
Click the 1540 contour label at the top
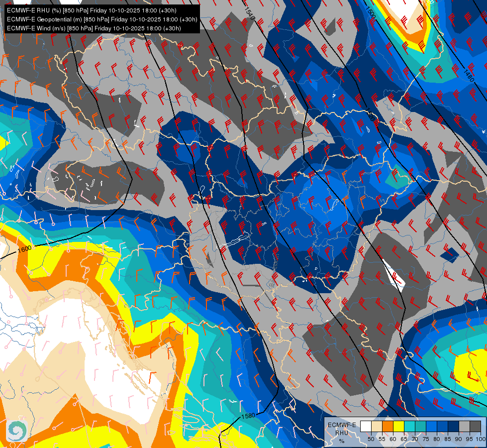[249, 13]
